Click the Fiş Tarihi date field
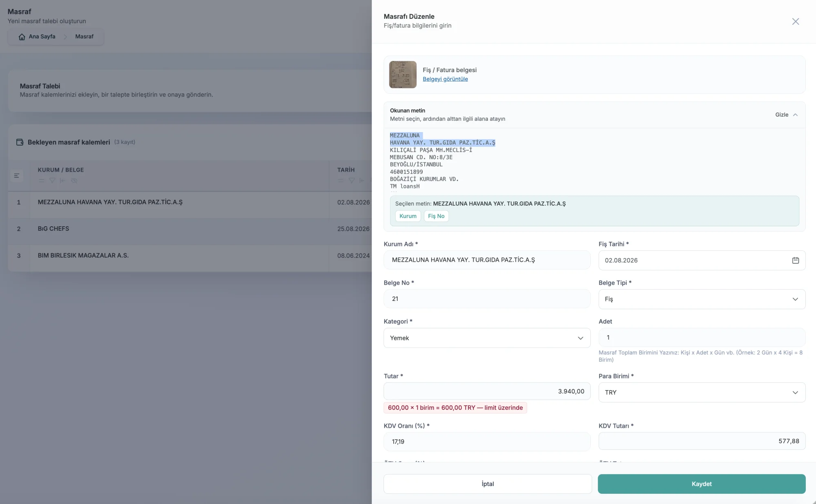This screenshot has width=816, height=504. coord(702,260)
